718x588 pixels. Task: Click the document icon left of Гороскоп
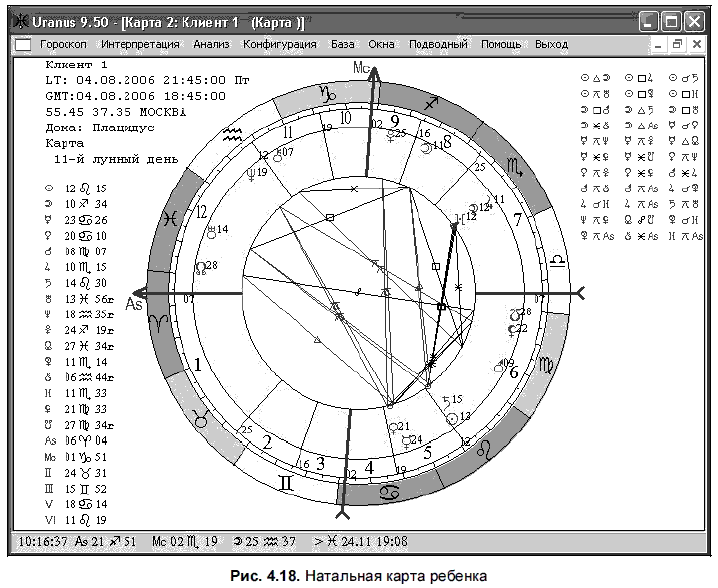point(23,45)
